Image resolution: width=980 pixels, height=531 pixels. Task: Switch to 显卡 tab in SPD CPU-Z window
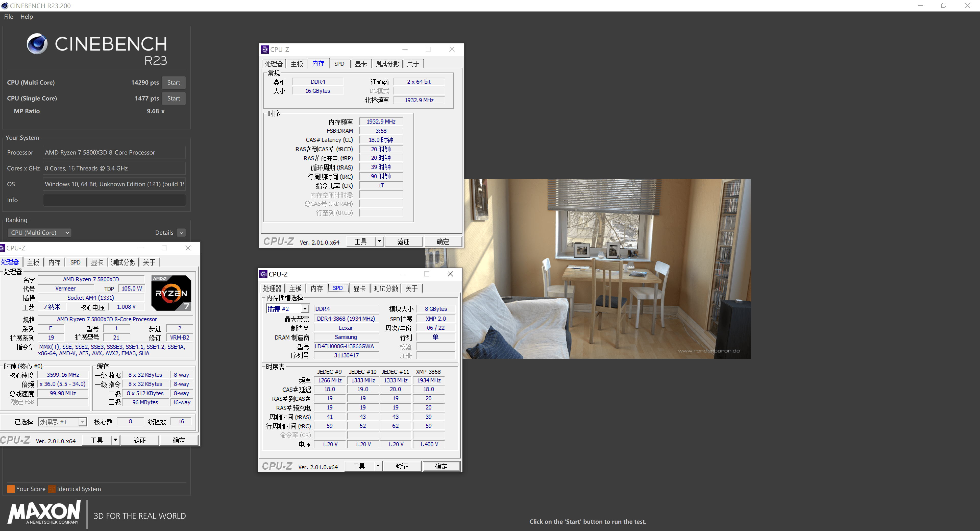[x=359, y=288]
